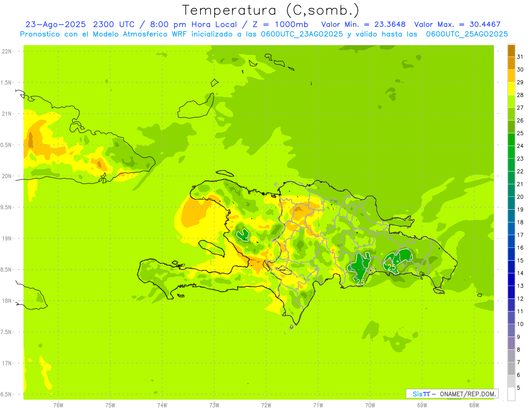532x411 pixels.
Task: Click the legend swatch between 26 and 27
Action: [511, 114]
